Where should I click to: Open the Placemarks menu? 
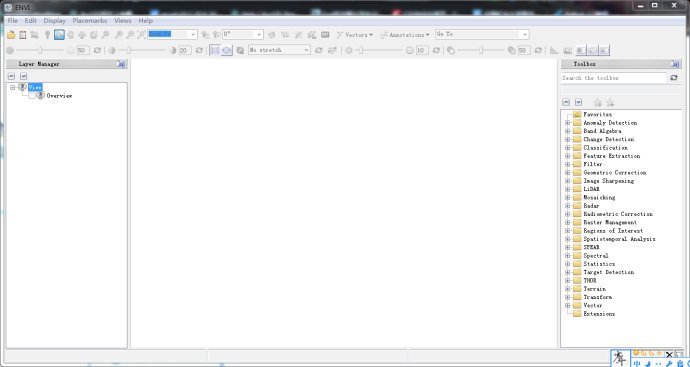pos(90,21)
